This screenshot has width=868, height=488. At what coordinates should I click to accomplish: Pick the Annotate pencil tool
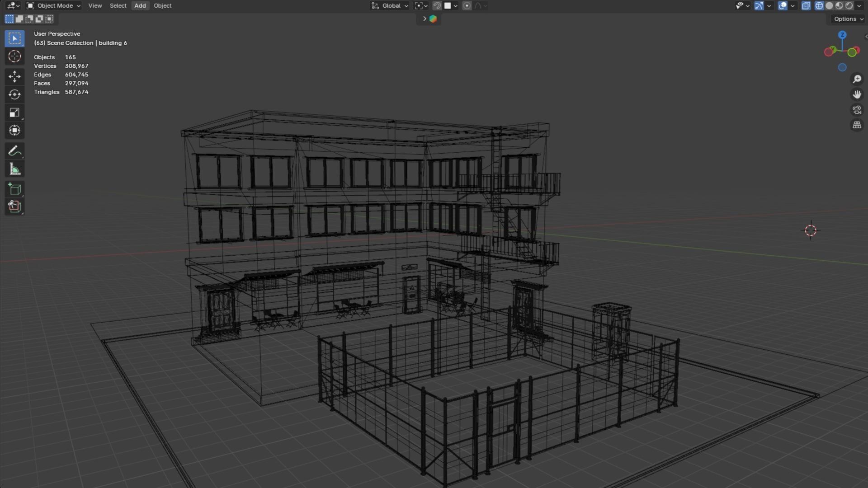pyautogui.click(x=14, y=151)
